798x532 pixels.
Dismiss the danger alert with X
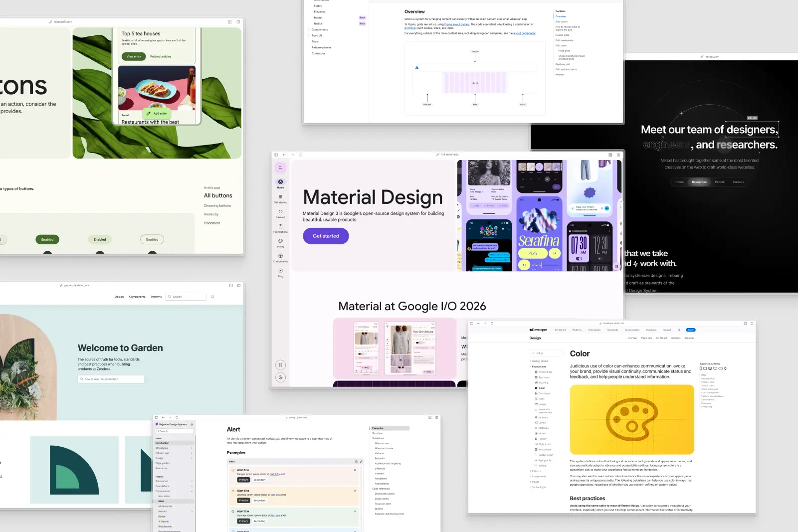coord(355,470)
